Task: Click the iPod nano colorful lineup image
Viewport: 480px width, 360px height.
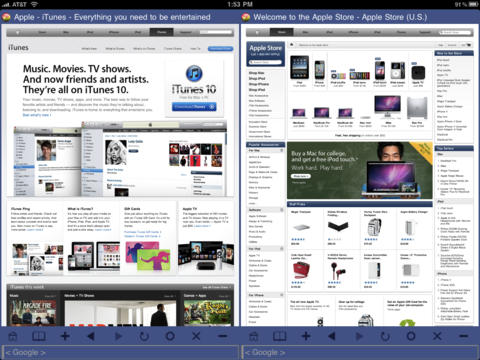Action: 360,75
